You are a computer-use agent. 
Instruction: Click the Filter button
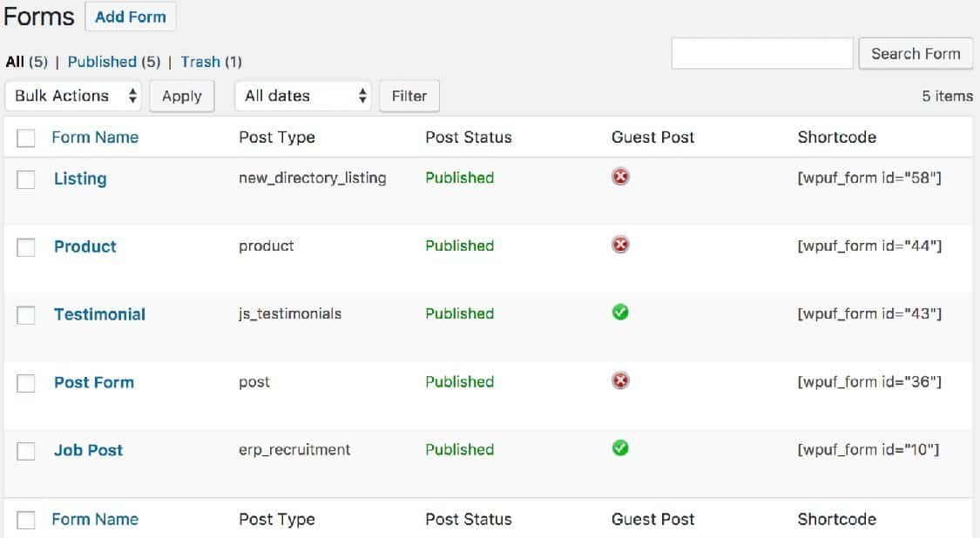409,96
